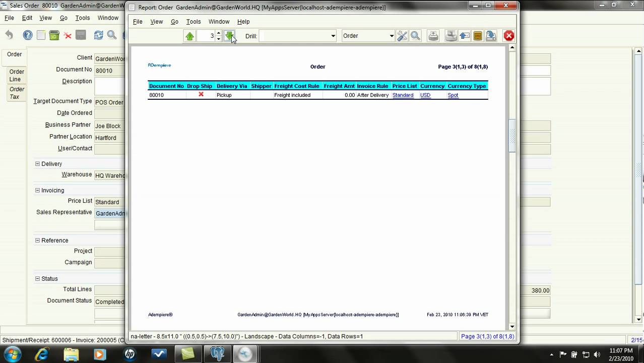Open the pgAdmin elephant icon in taskbar
Screen dimensions: 644x363
point(217,354)
